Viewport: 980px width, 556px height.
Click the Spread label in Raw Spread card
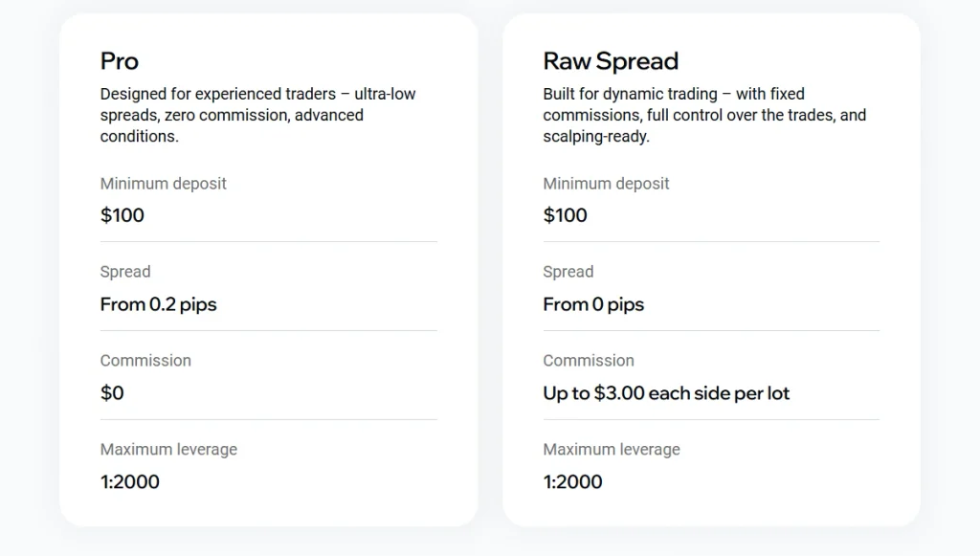pos(568,272)
